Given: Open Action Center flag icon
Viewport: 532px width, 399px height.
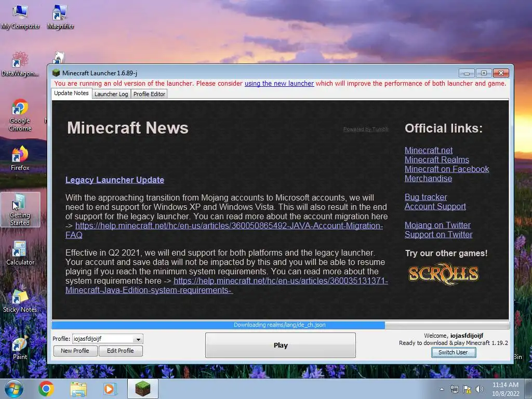Looking at the screenshot, I should [467, 389].
